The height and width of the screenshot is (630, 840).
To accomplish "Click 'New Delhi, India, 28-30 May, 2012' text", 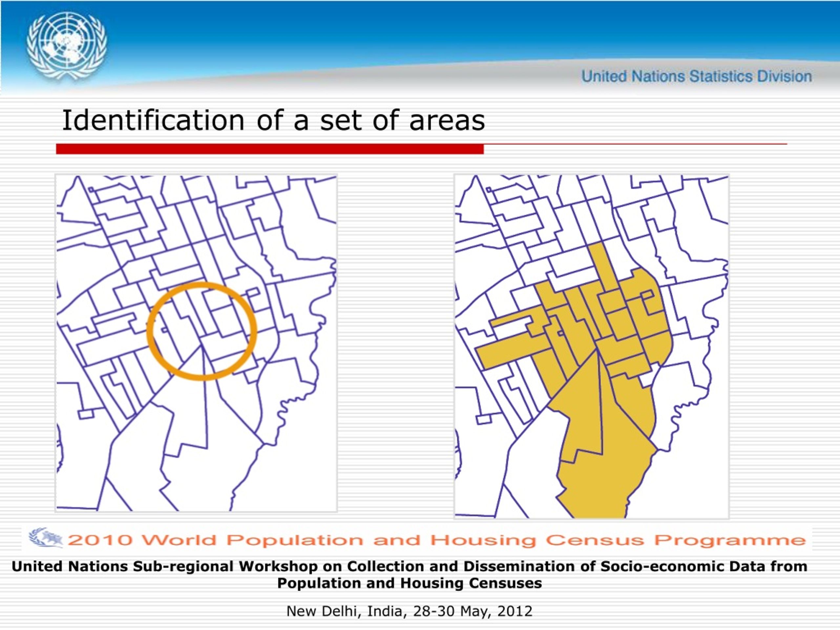I will (409, 611).
